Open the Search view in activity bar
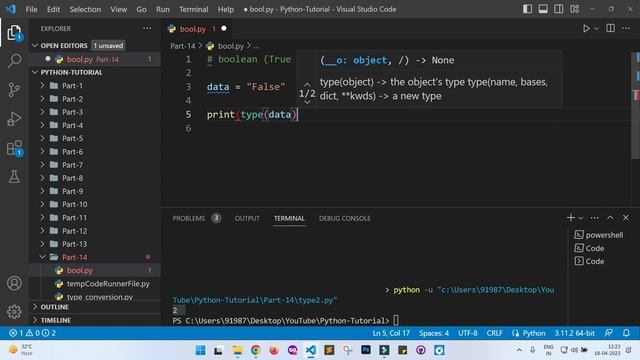Screen dimensions: 640x360 14,61
